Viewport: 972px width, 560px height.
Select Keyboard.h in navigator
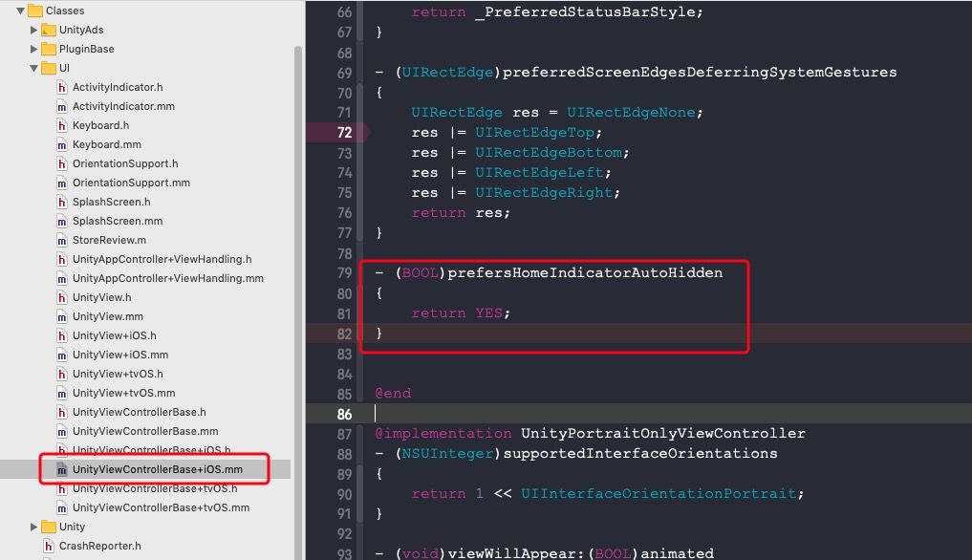(x=101, y=125)
